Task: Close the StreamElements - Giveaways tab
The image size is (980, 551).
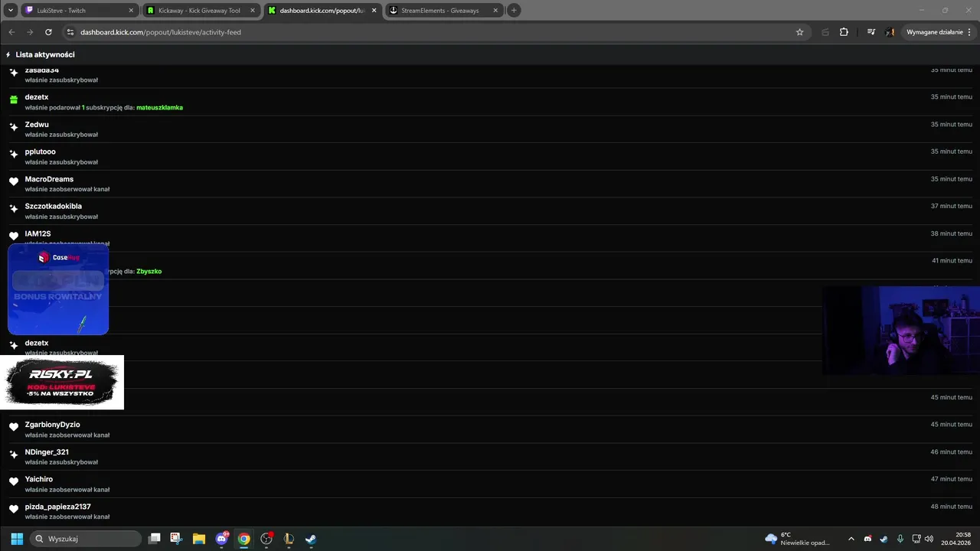Action: click(495, 11)
